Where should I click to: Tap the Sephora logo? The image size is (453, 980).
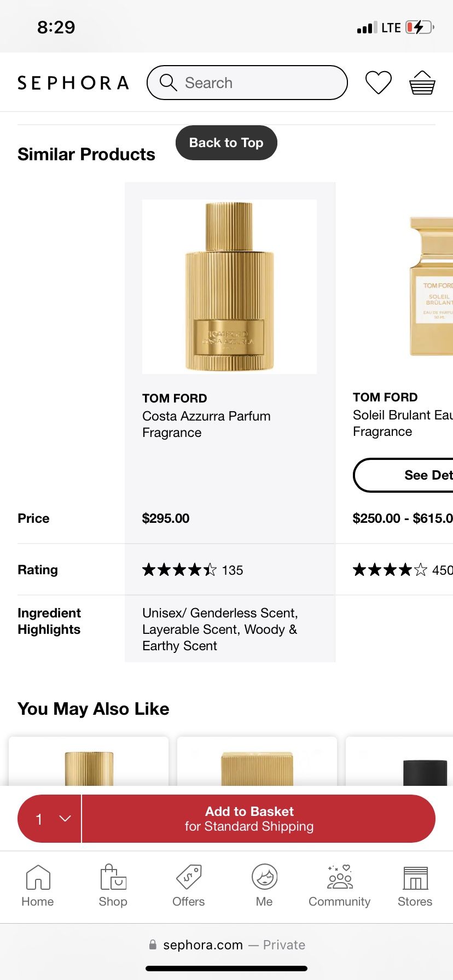coord(73,83)
